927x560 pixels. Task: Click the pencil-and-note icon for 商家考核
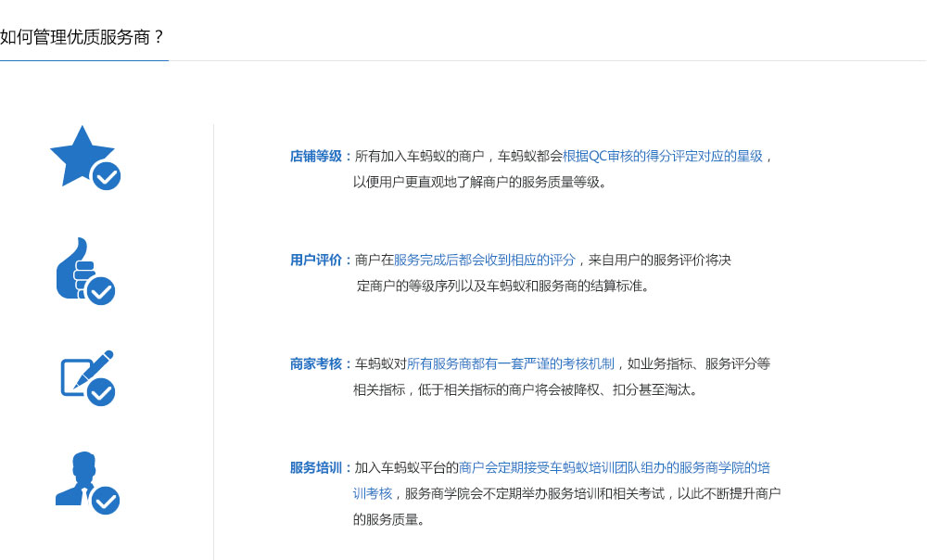[x=87, y=378]
